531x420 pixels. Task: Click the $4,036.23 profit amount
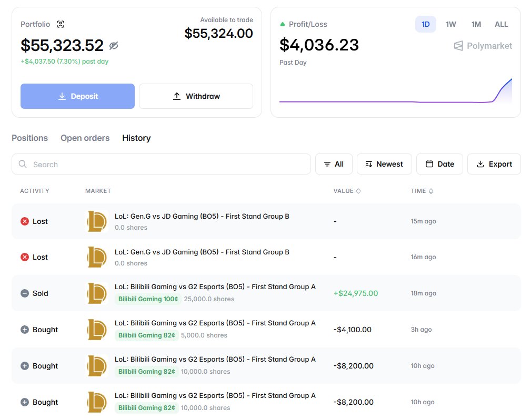coord(319,45)
